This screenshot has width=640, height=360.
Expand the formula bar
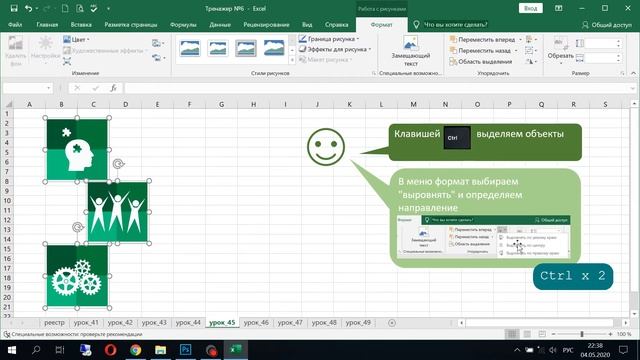click(x=632, y=88)
